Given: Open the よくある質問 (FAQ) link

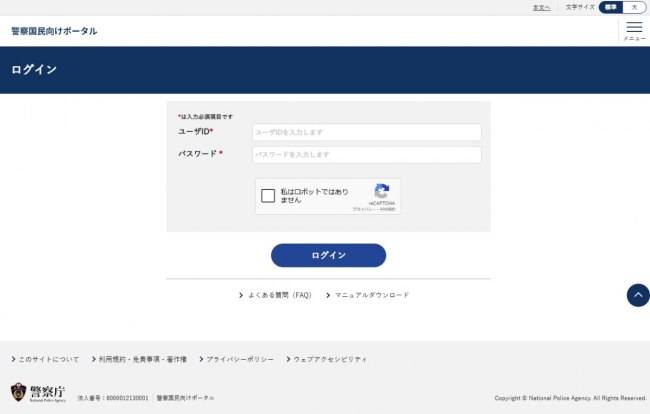Looking at the screenshot, I should [280, 295].
